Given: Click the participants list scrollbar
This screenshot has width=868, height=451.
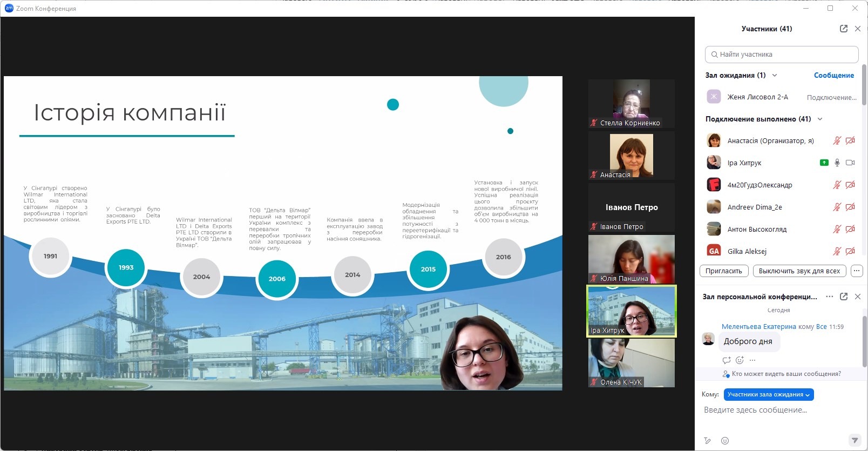Looking at the screenshot, I should coord(864,85).
